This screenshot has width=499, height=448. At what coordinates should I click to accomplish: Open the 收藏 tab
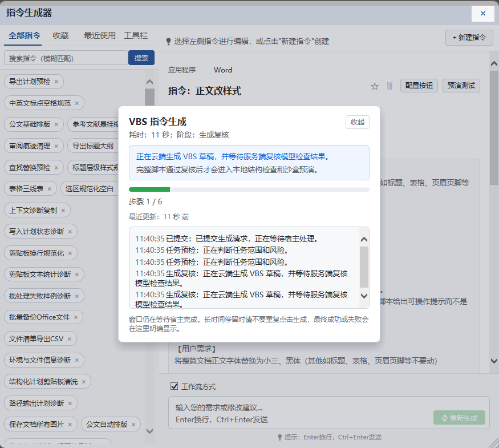60,35
